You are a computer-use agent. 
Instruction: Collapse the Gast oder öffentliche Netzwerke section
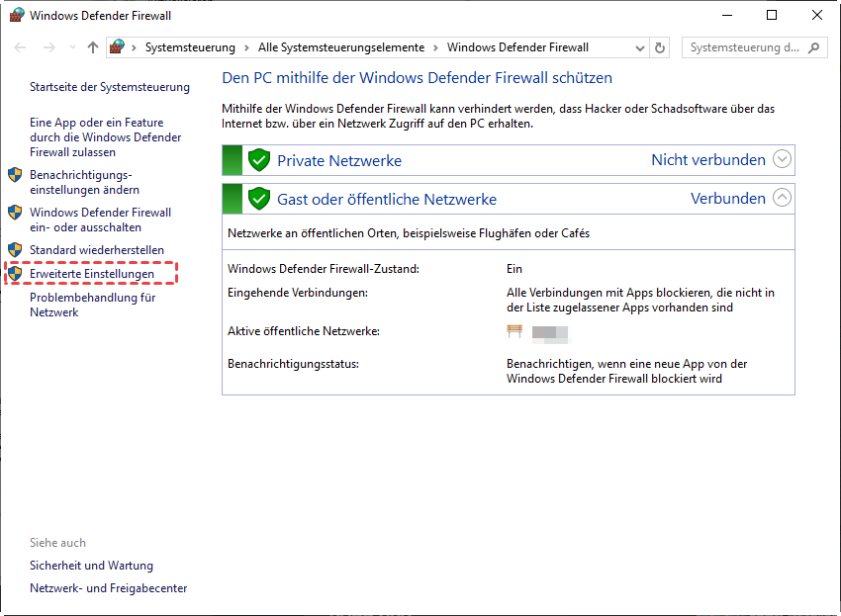coord(783,198)
